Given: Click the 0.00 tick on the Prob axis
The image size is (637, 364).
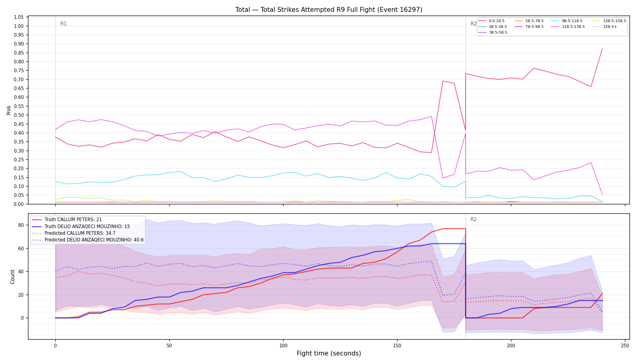Looking at the screenshot, I should (19, 204).
